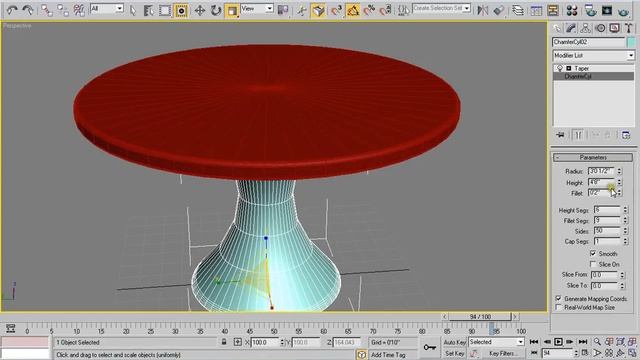Viewport: 640px width, 360px height.
Task: Switch to the Create command panel tab
Action: click(x=557, y=28)
